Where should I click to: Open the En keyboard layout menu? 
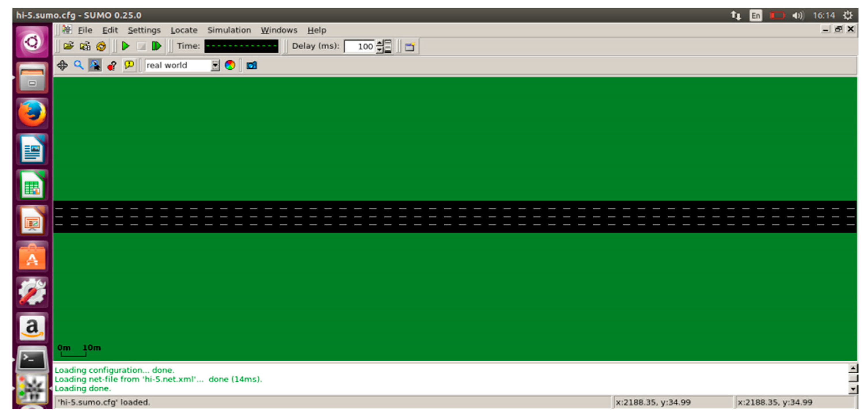pos(755,15)
